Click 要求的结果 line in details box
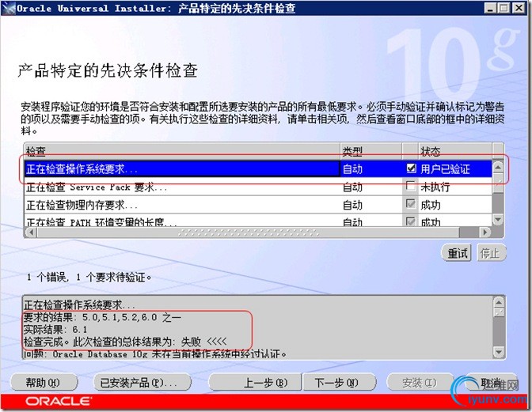The width and height of the screenshot is (532, 412). [x=102, y=317]
